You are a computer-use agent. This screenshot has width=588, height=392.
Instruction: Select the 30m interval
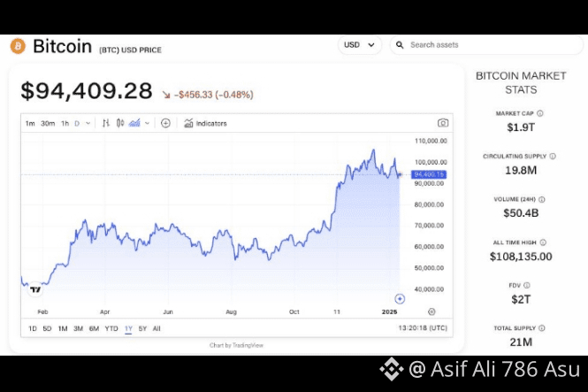coord(48,123)
